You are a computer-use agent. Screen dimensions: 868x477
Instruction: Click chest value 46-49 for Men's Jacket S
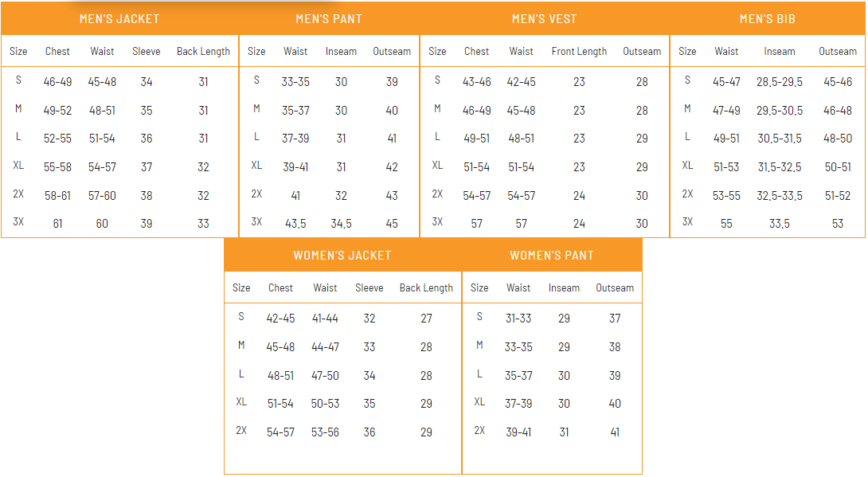coord(57,82)
